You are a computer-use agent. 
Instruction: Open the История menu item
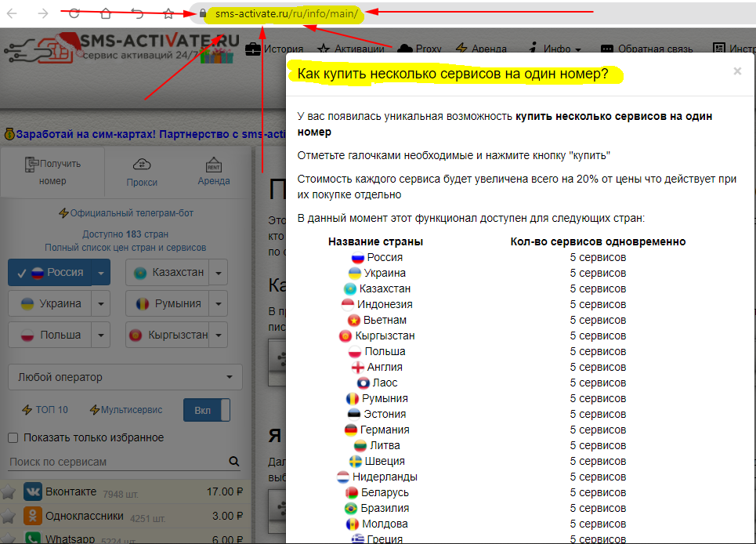pyautogui.click(x=274, y=49)
